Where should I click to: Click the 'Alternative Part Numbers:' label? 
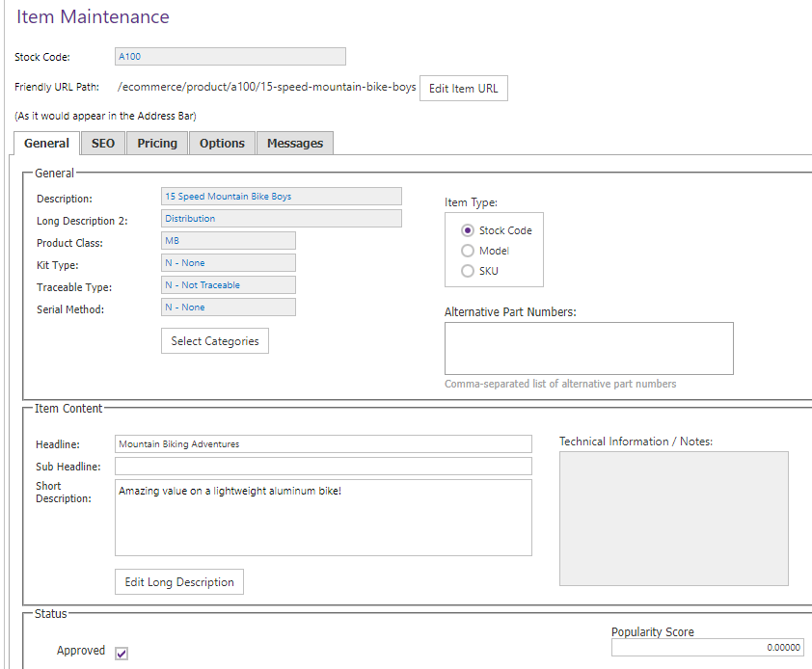click(x=510, y=312)
